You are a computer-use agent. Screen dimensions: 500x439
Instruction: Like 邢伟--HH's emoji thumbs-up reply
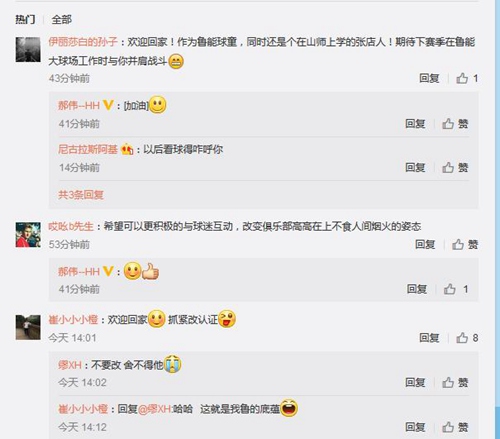click(456, 289)
